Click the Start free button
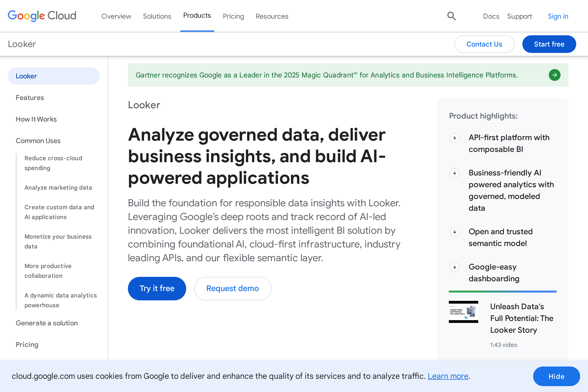This screenshot has width=588, height=392. (x=549, y=44)
